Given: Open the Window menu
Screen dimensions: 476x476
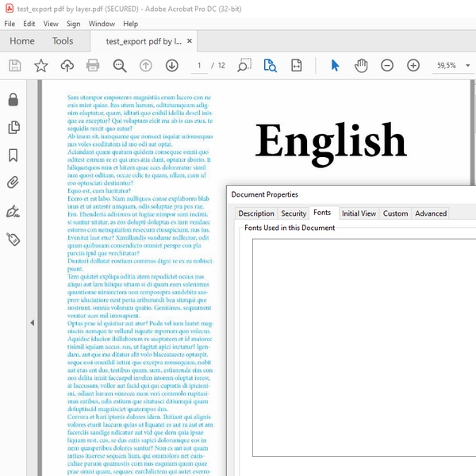Looking at the screenshot, I should pos(102,24).
